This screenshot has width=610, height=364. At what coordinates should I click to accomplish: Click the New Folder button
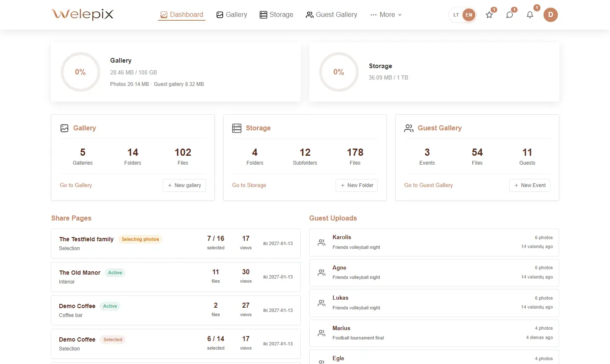[357, 185]
